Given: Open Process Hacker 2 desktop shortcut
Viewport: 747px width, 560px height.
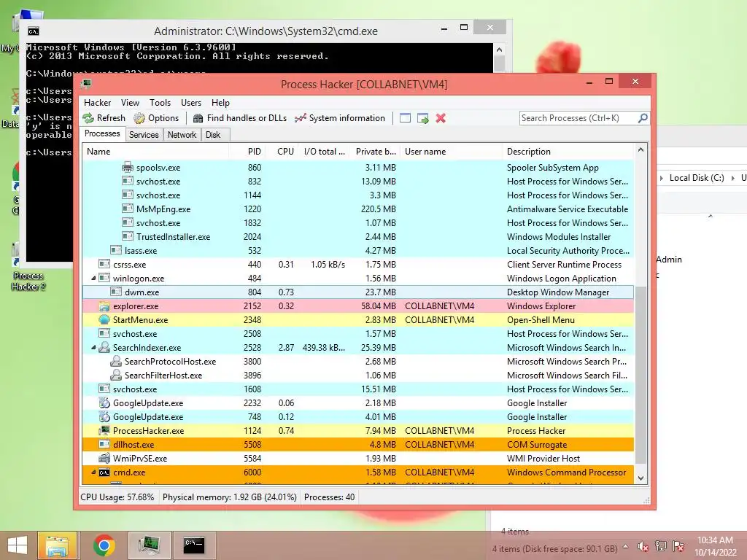Looking at the screenshot, I should [28, 267].
